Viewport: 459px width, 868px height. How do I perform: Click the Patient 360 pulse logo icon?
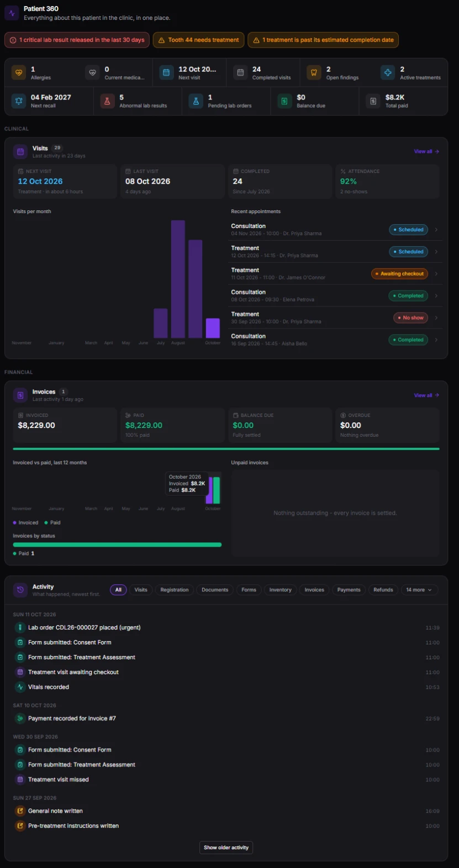(12, 13)
